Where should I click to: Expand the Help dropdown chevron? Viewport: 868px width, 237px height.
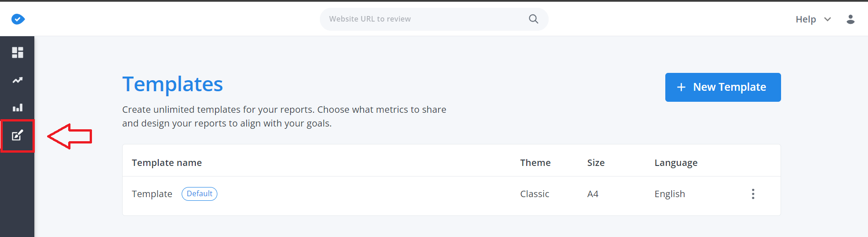(x=827, y=19)
